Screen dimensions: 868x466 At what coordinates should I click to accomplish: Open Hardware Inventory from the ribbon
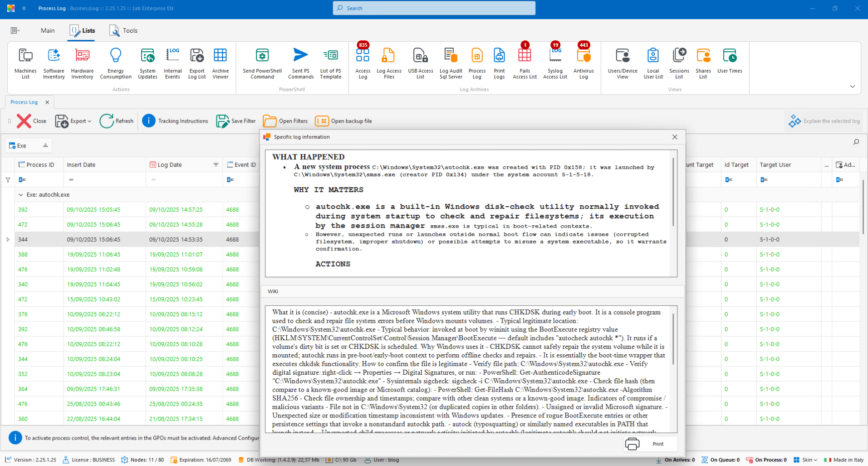coord(82,56)
